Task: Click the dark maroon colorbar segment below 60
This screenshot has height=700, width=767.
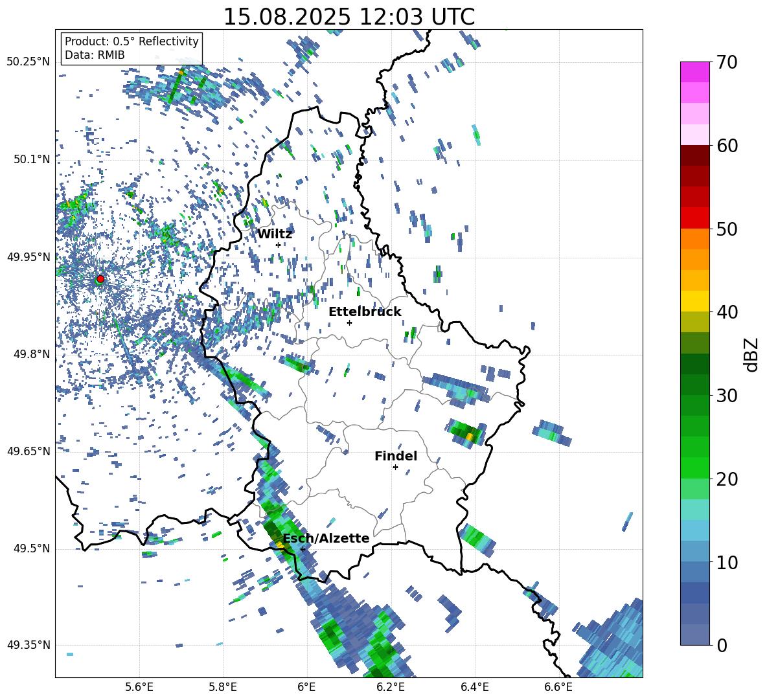Action: 694,155
